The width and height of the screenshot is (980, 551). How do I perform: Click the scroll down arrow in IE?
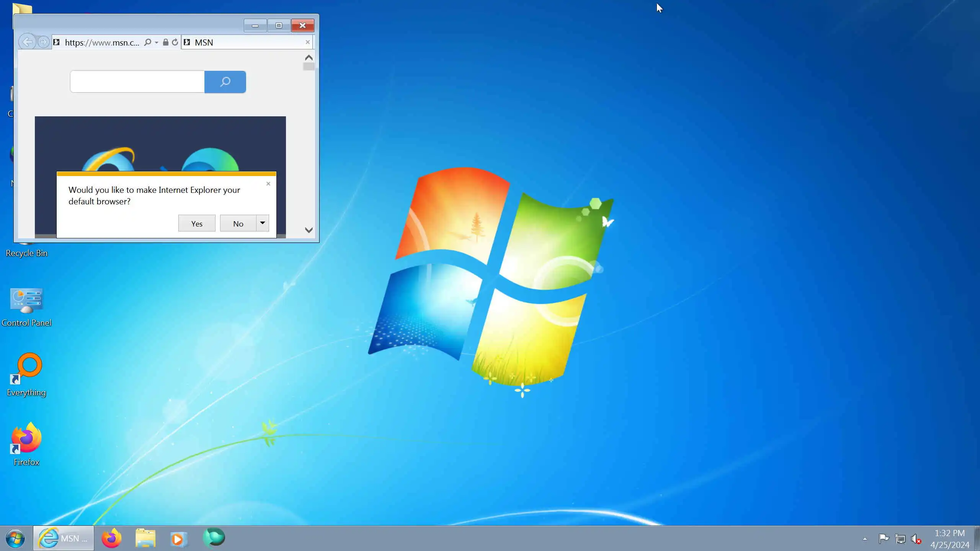pos(309,230)
